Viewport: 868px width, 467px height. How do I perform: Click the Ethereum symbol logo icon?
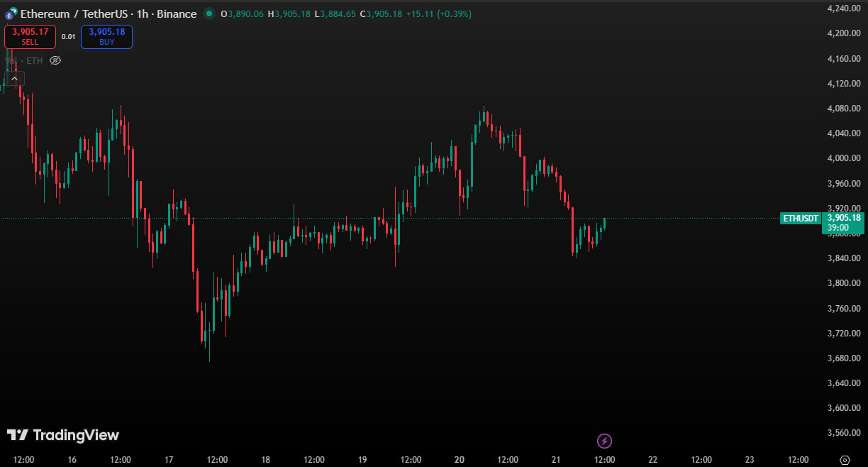11,14
